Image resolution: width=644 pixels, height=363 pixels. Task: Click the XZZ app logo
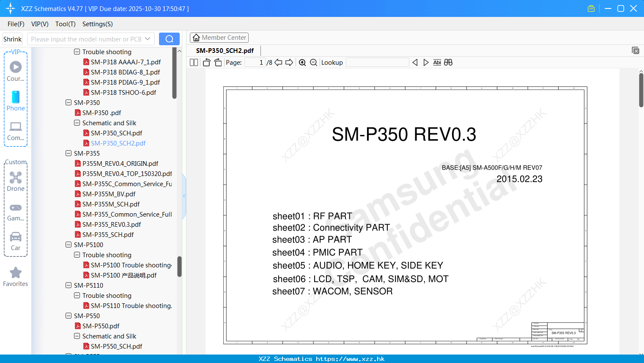click(x=11, y=8)
